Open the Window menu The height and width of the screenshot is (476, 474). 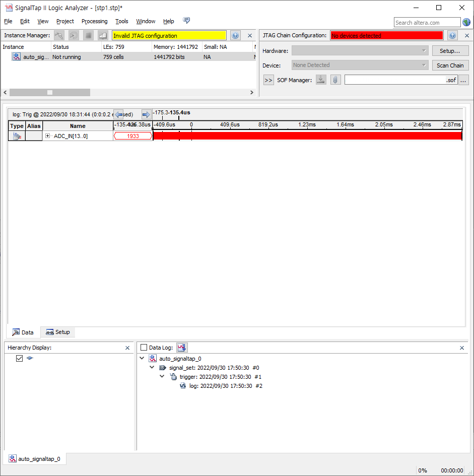[x=146, y=21]
